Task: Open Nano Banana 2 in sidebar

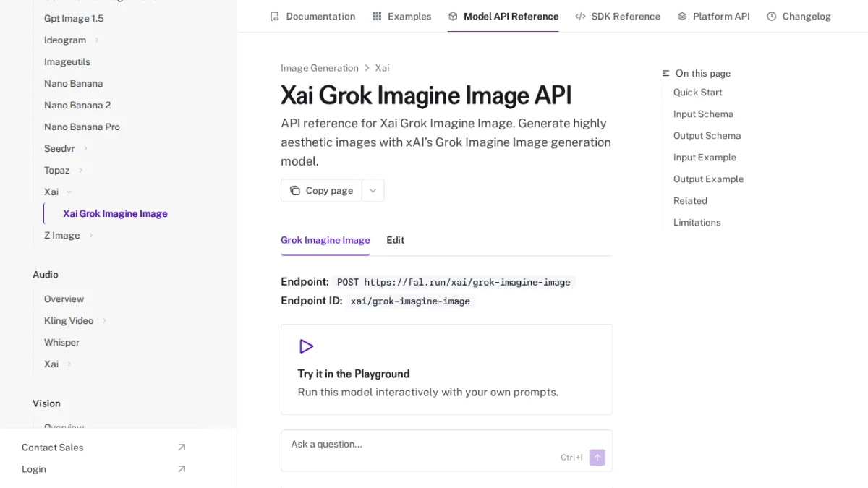Action: 77,105
